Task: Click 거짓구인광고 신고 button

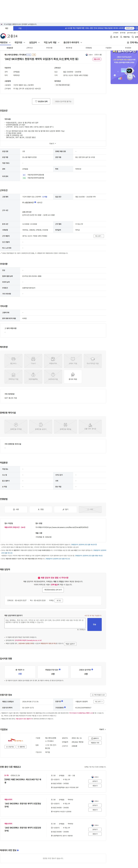Action: pyautogui.click(x=98, y=695)
